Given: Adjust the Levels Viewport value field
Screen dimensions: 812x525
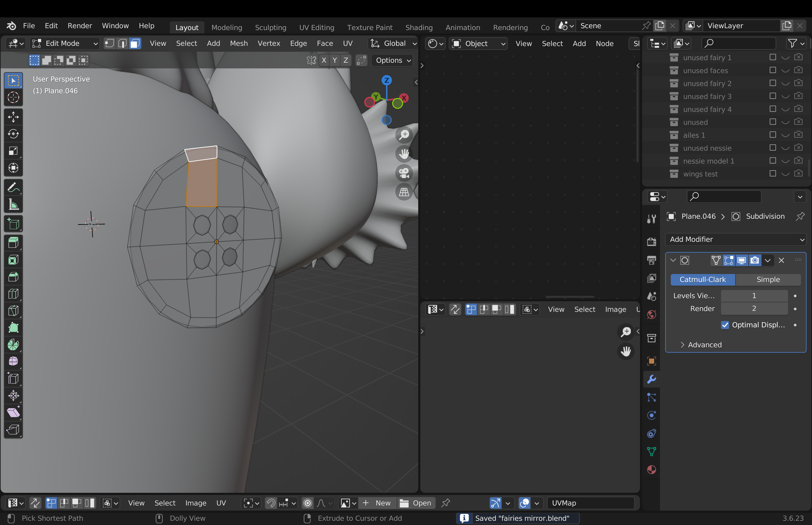Looking at the screenshot, I should (x=754, y=296).
